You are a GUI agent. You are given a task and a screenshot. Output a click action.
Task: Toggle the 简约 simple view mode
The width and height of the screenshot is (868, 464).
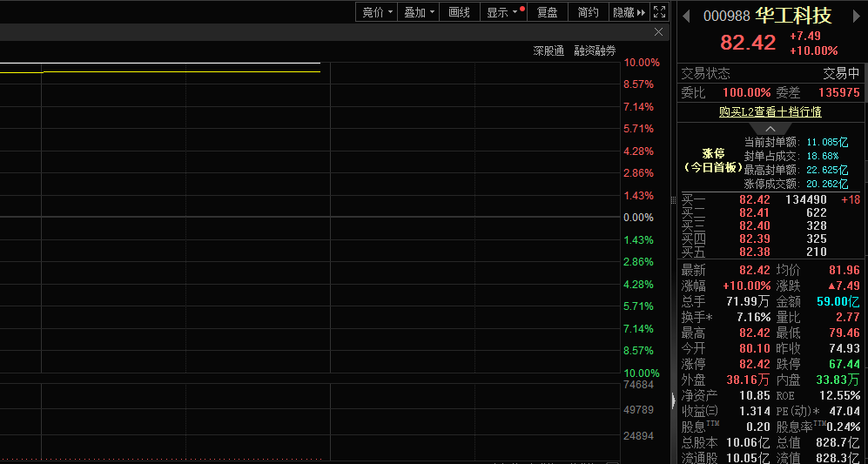click(588, 12)
